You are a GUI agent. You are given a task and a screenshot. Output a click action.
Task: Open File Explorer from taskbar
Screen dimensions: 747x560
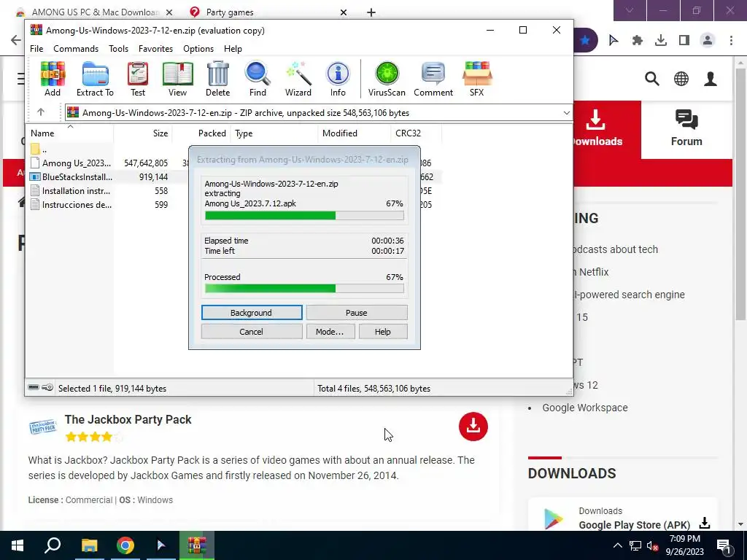(89, 545)
